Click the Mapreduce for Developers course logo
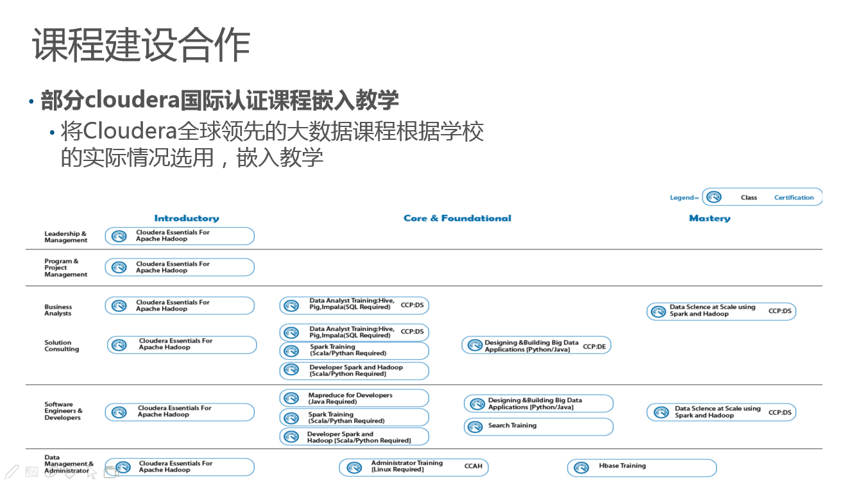 (x=291, y=398)
